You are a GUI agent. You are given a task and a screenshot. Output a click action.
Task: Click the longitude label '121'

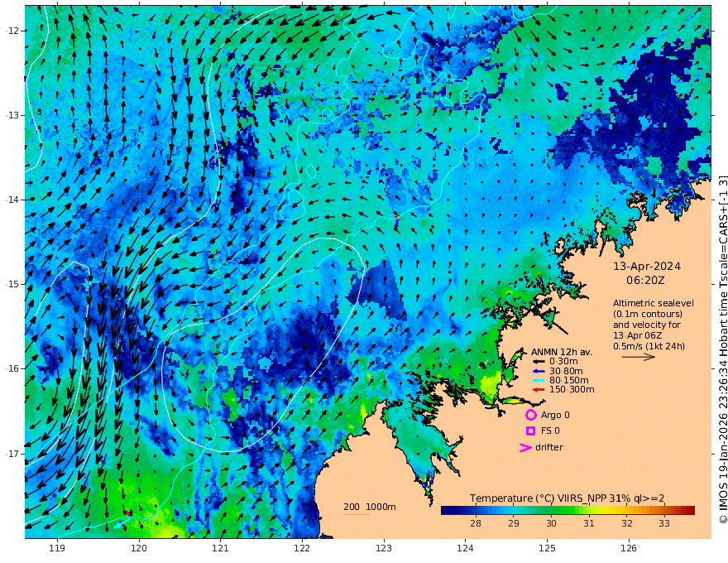221,548
